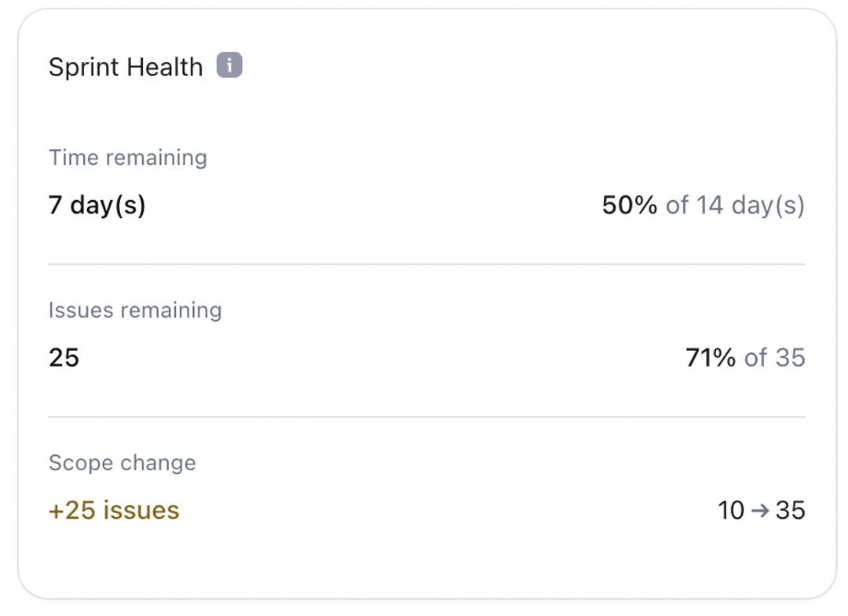Click the "i" badge beside Sprint Health

point(228,65)
